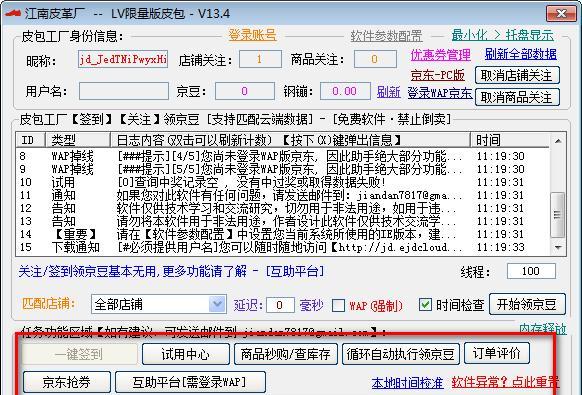Screen dimensions: 582x395
Task: Click the log list scroll up arrow
Action: coord(558,141)
